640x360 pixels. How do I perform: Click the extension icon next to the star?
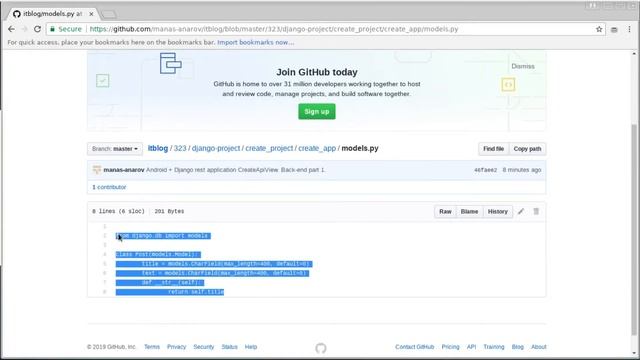click(614, 29)
